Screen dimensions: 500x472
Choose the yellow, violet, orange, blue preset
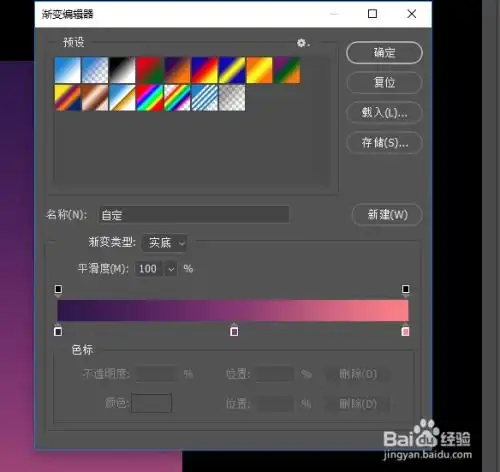(x=68, y=97)
